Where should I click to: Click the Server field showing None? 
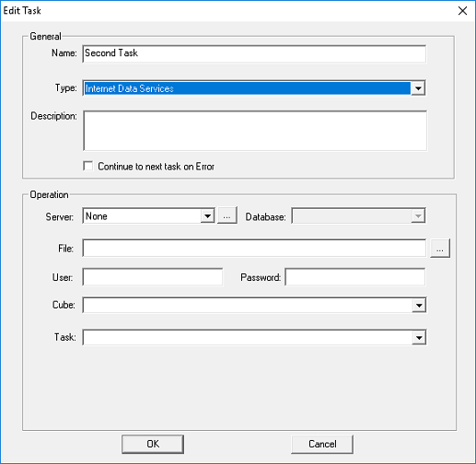pyautogui.click(x=142, y=216)
